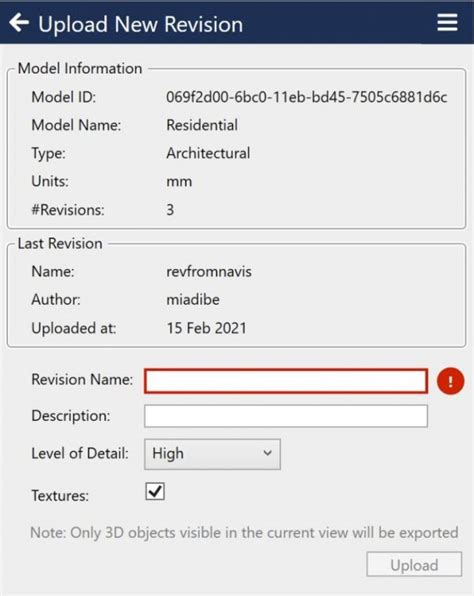474x596 pixels.
Task: Focus the Revision Name field
Action: click(286, 381)
